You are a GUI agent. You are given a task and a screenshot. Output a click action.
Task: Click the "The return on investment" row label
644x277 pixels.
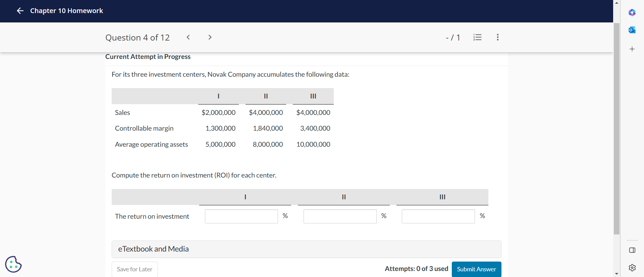point(152,216)
